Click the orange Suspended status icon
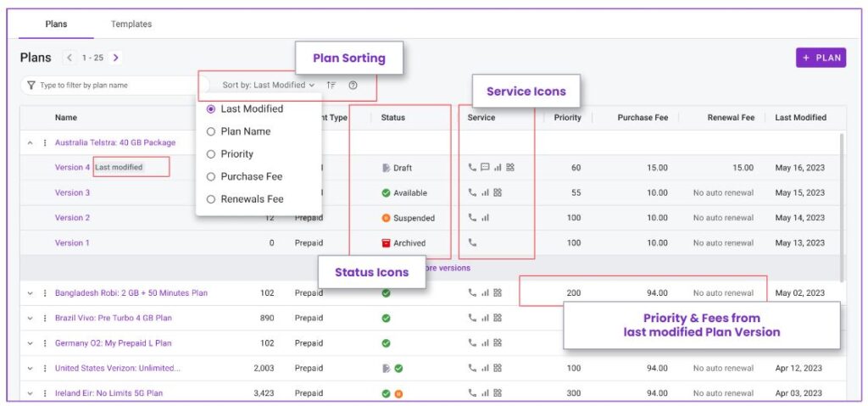The image size is (868, 406). coord(386,218)
